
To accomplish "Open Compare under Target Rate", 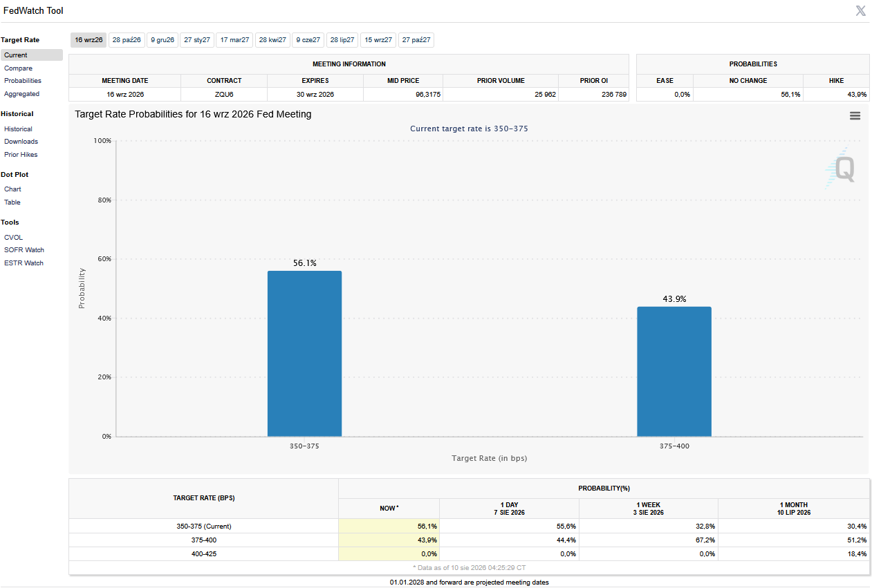I will tap(18, 68).
